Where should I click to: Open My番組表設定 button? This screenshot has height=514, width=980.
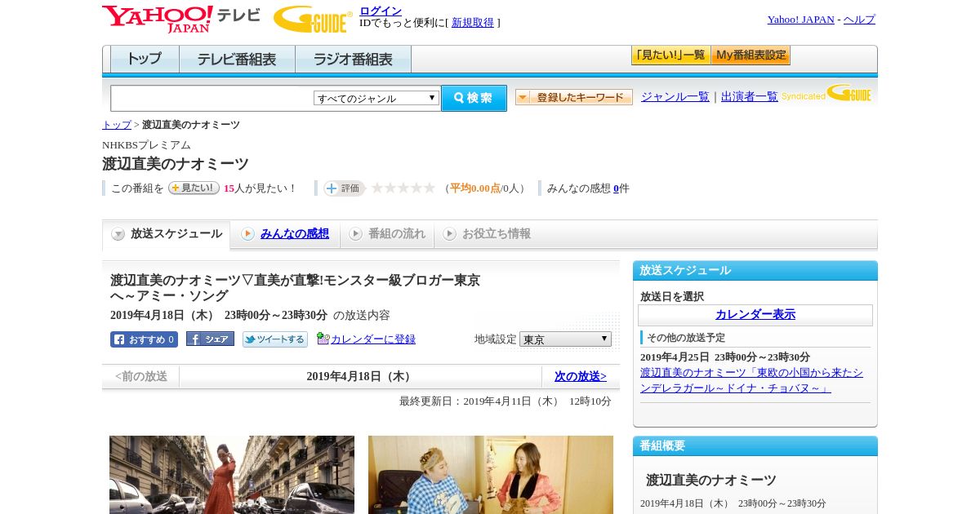751,55
